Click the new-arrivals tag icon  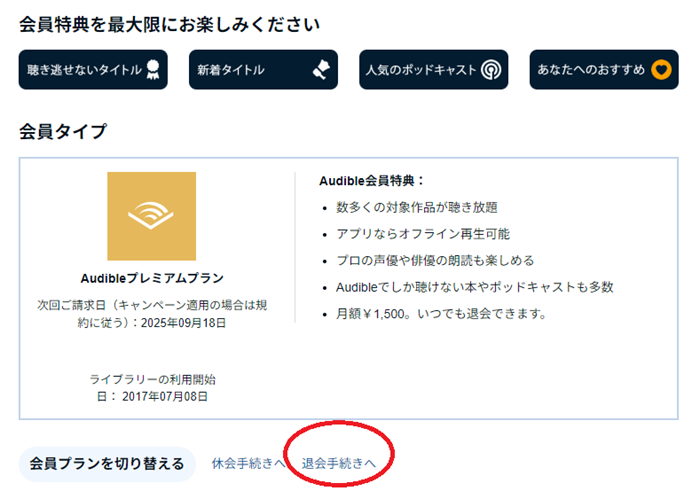(321, 70)
